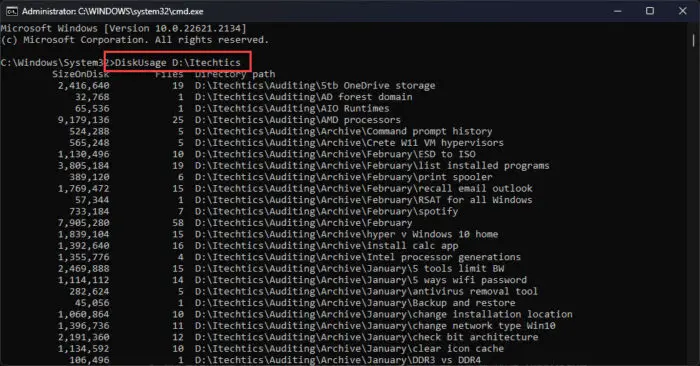700x366 pixels.
Task: Click the 'AIO Runtimes' path row
Action: tap(292, 108)
